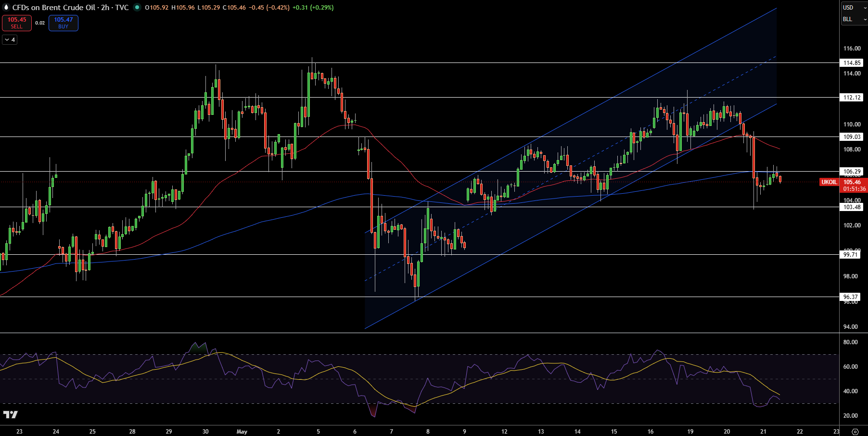Click the CFDs on Brent Crude Oil title

click(53, 8)
